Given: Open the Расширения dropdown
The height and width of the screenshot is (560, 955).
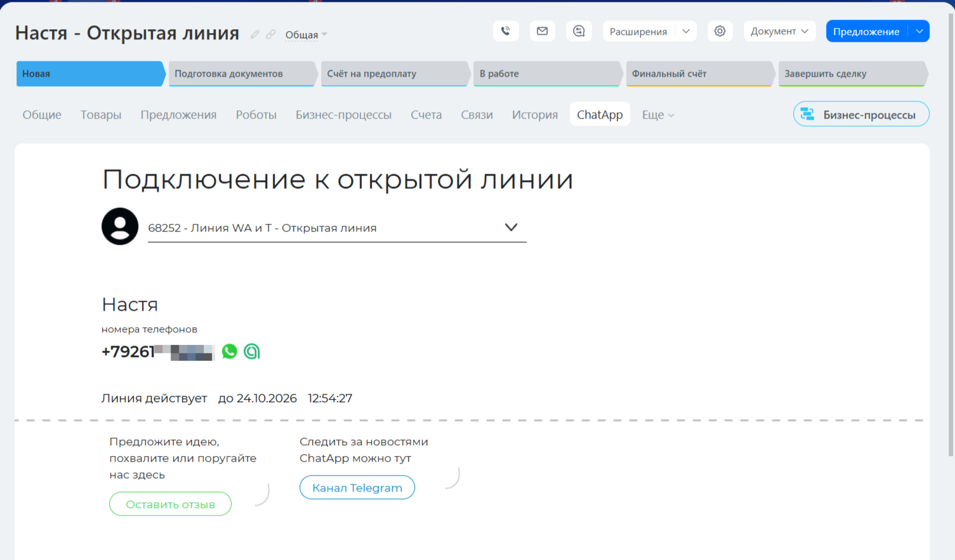Looking at the screenshot, I should click(x=685, y=31).
